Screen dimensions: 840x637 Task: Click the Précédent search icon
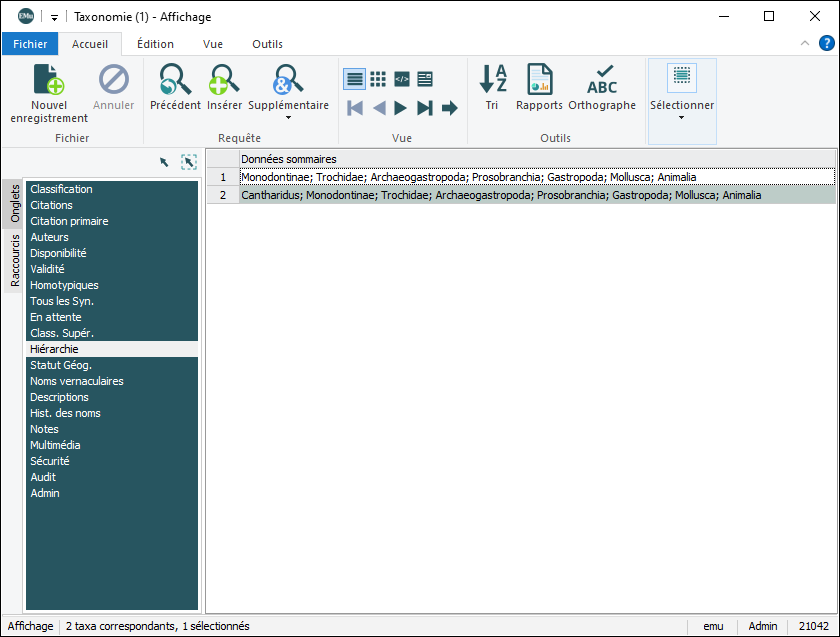175,80
